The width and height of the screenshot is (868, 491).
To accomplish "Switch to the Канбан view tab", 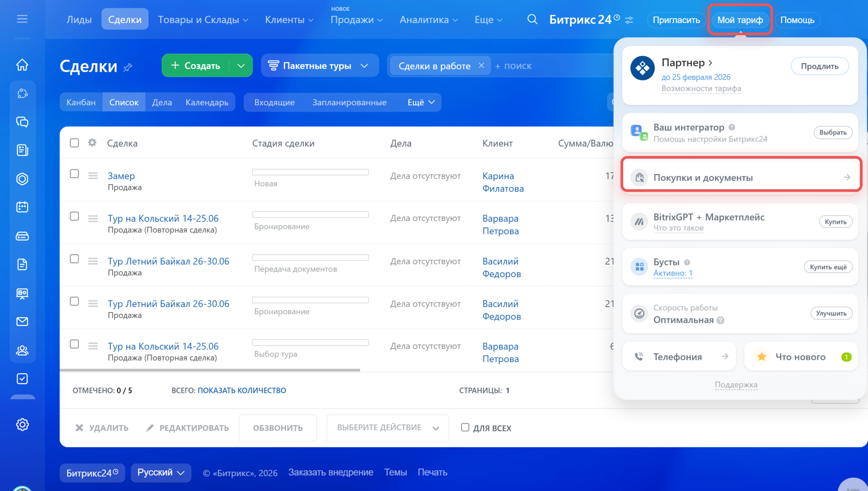I will [81, 102].
